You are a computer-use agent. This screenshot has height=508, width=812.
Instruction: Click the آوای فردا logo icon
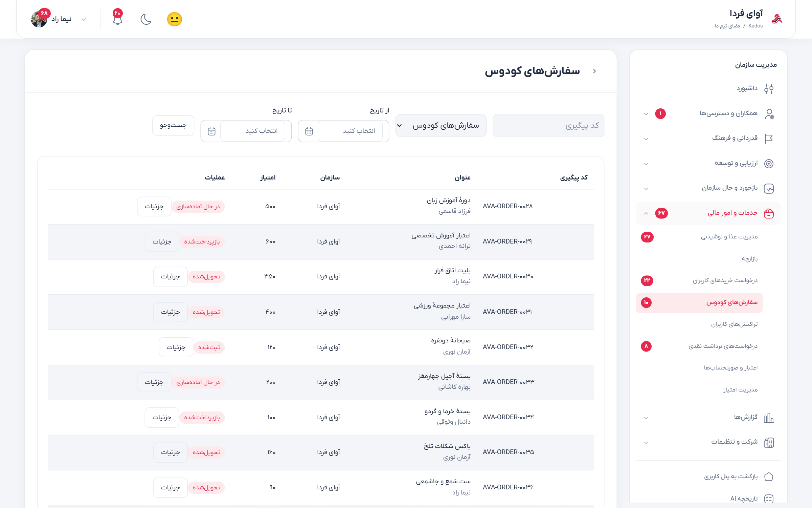click(x=777, y=19)
